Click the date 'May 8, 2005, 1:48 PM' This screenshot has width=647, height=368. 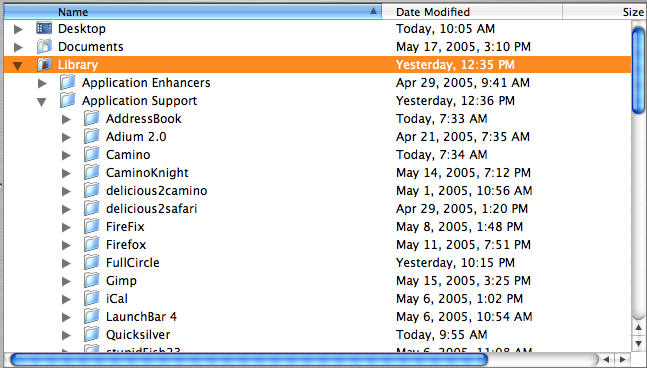pyautogui.click(x=459, y=226)
